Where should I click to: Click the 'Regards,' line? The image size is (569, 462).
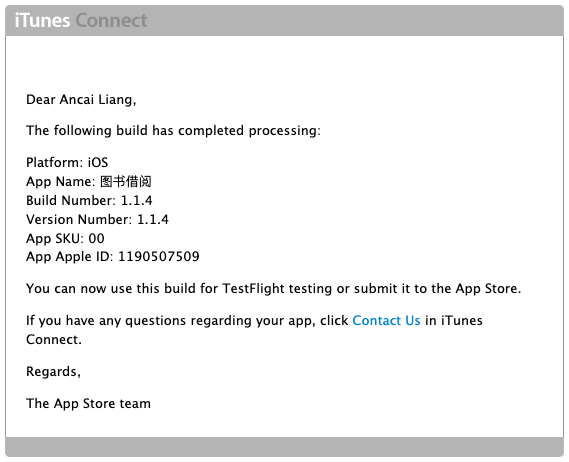click(x=53, y=372)
